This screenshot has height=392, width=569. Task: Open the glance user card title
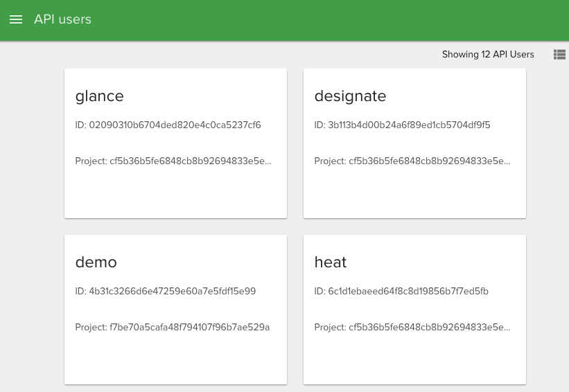(99, 96)
